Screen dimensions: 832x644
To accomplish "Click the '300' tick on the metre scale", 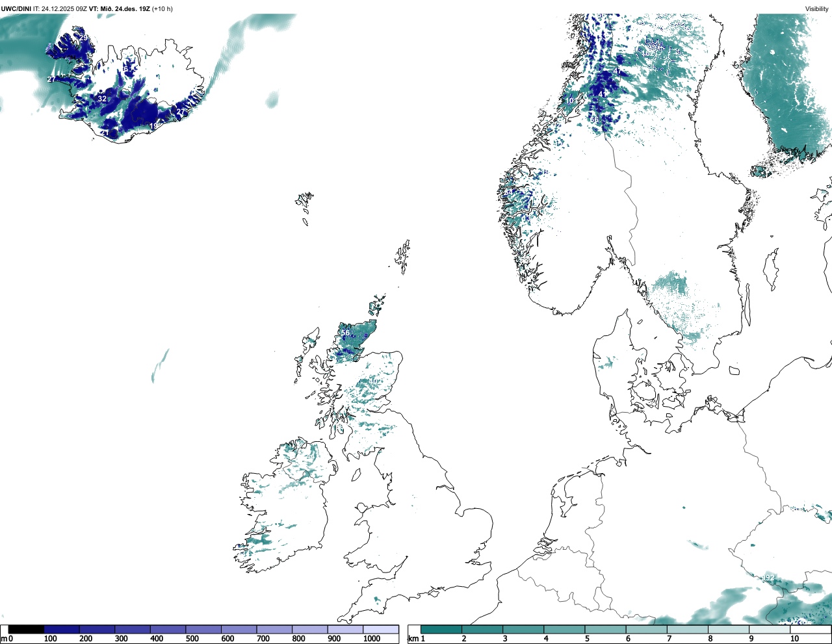I will pyautogui.click(x=121, y=639).
